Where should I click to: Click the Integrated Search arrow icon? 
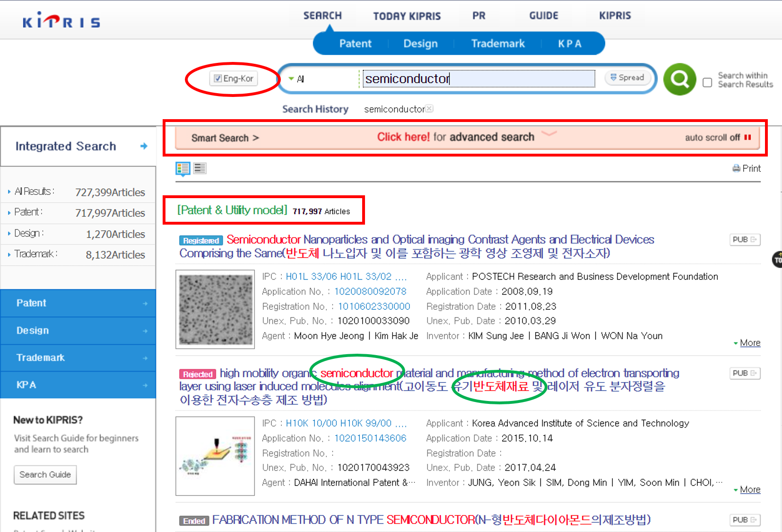(144, 146)
